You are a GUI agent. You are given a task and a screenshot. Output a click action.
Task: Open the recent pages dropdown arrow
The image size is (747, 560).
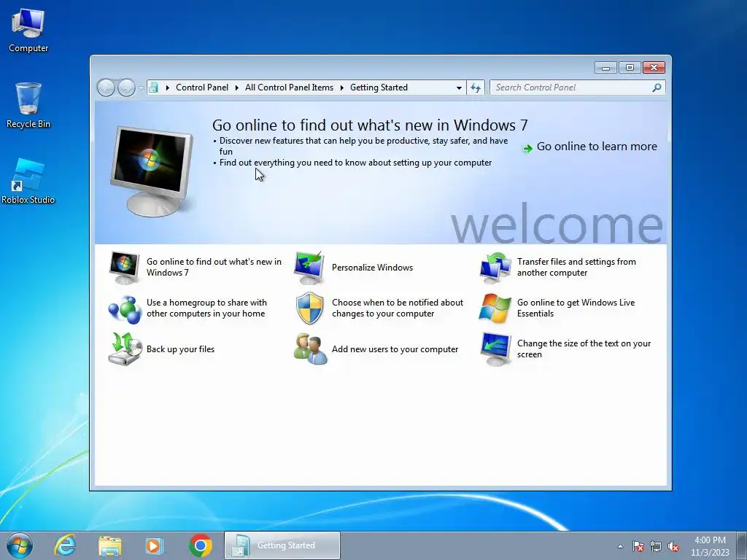141,88
